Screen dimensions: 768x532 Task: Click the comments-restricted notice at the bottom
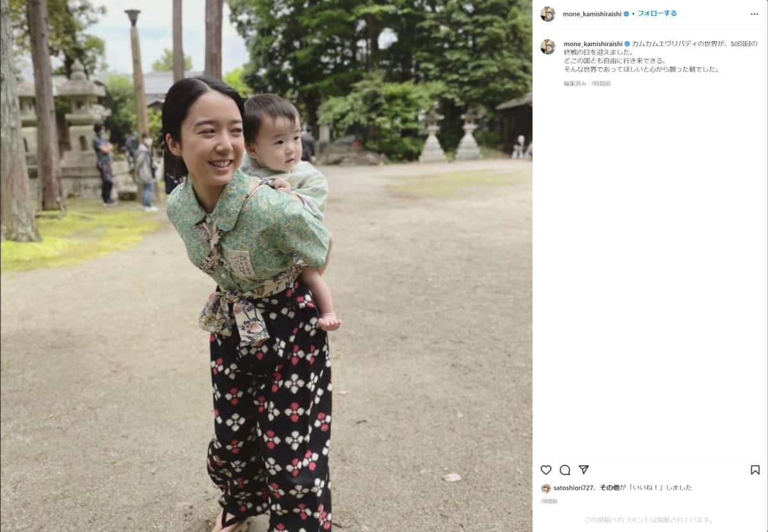coord(649,520)
